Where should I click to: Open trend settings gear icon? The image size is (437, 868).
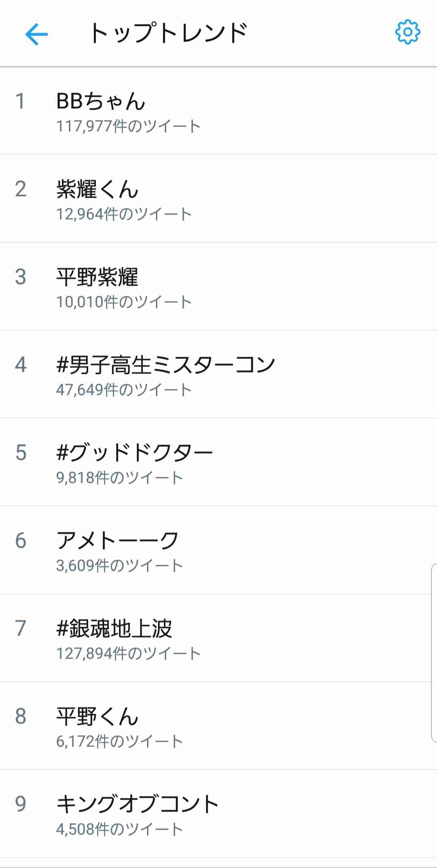click(407, 32)
